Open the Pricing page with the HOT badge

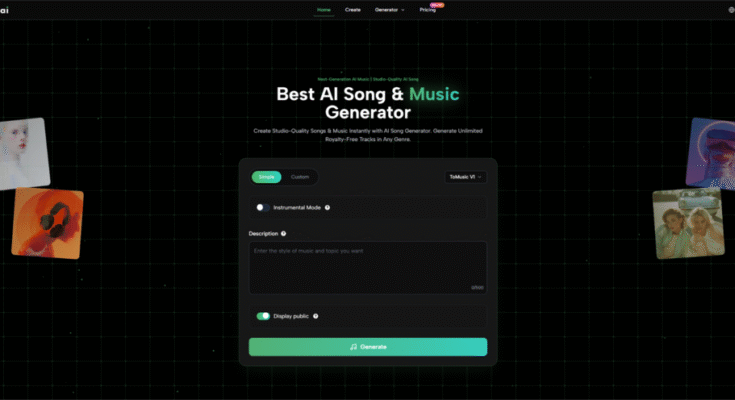(428, 10)
